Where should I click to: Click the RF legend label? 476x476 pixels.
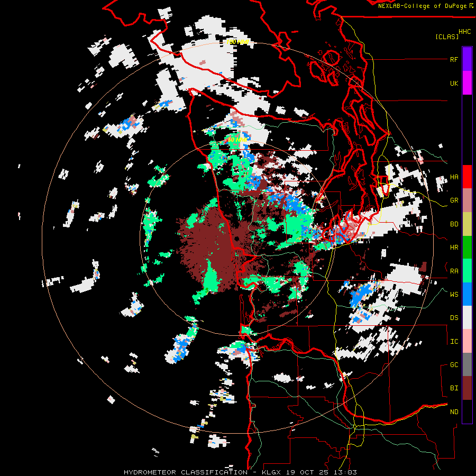[x=454, y=59]
